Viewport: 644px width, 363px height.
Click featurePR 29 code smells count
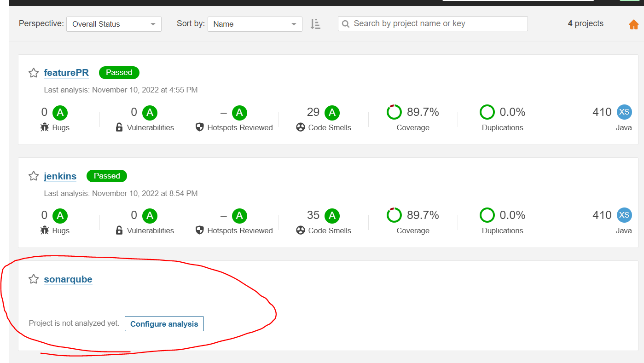313,112
